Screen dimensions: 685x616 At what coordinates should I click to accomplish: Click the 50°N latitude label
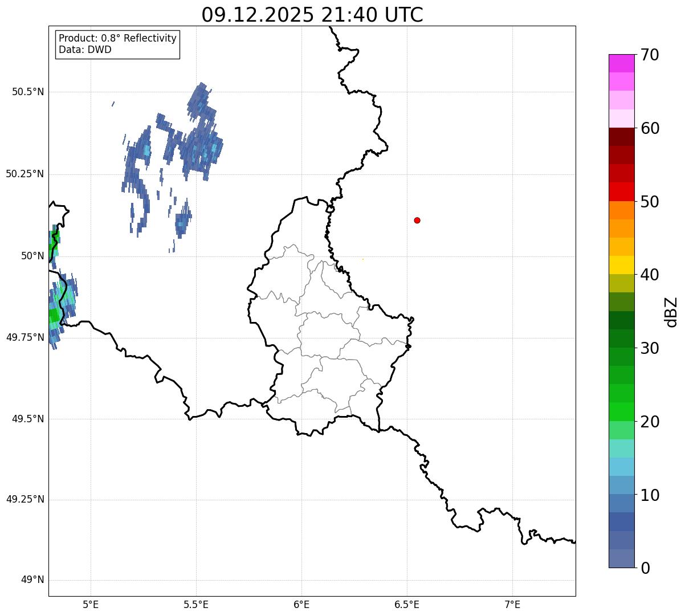32,256
